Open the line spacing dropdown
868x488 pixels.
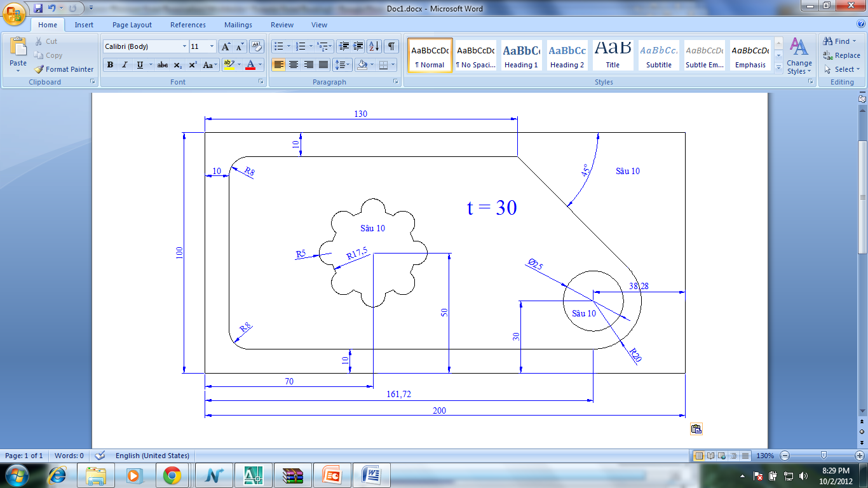pyautogui.click(x=343, y=65)
